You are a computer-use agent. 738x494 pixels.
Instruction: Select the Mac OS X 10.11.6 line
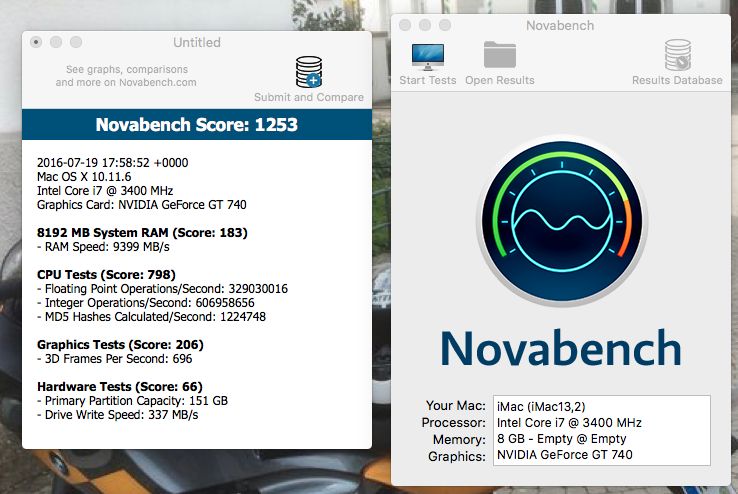click(x=84, y=177)
